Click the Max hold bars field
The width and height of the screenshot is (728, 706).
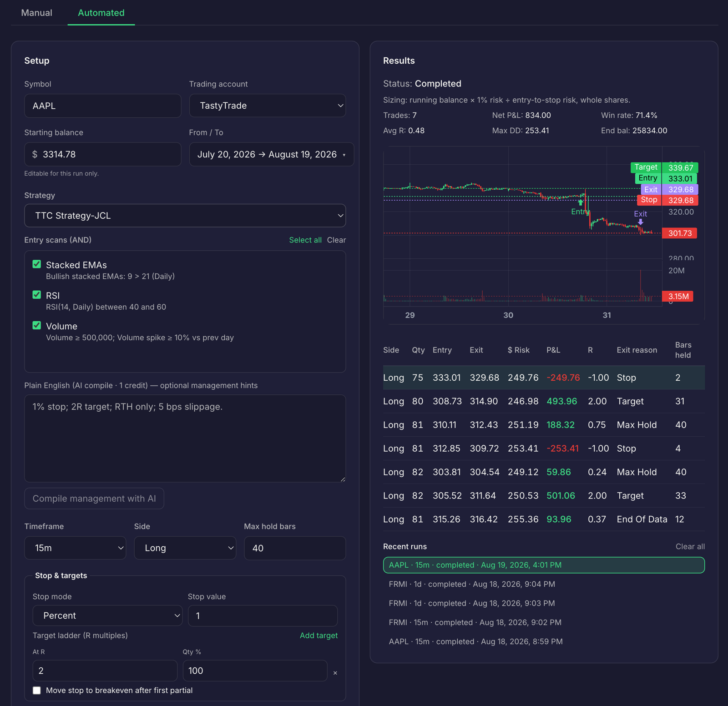[x=295, y=548]
